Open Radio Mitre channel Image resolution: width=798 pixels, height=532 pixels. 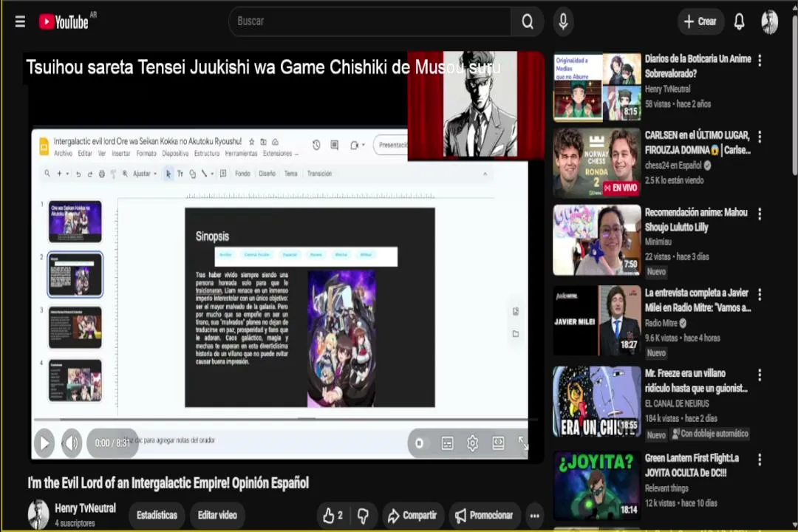click(x=661, y=323)
